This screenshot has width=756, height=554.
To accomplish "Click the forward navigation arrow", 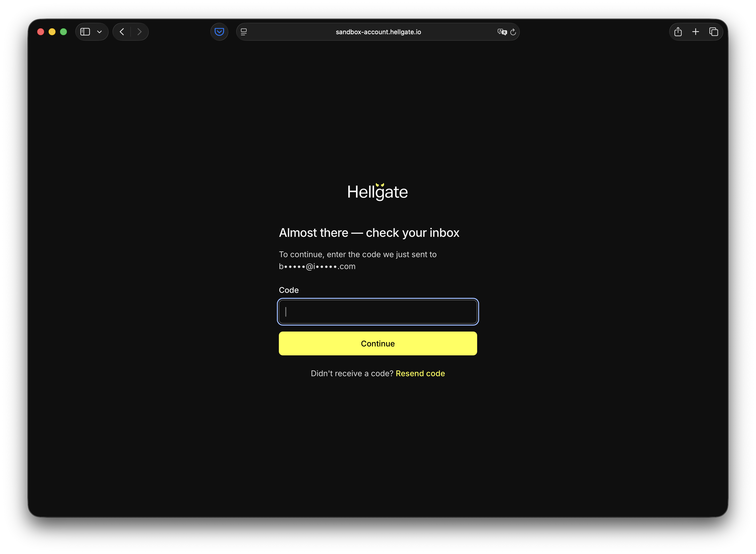I will coord(139,32).
